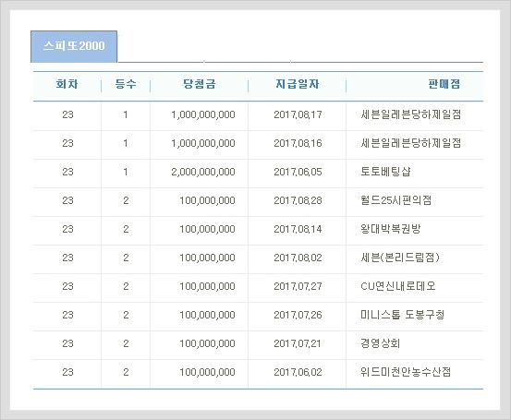Viewport: 511px width, 420px height.
Task: Select date cell 2017.07.27
Action: coord(298,286)
